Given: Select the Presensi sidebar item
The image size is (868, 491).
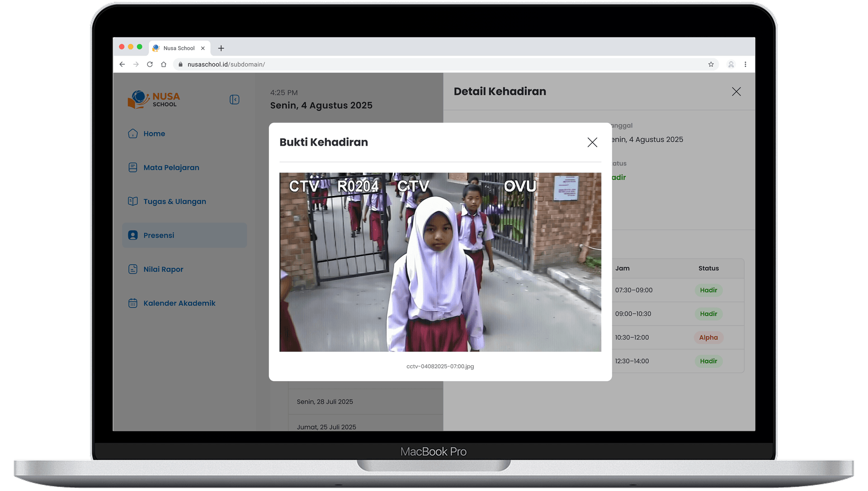Looking at the screenshot, I should pos(159,235).
